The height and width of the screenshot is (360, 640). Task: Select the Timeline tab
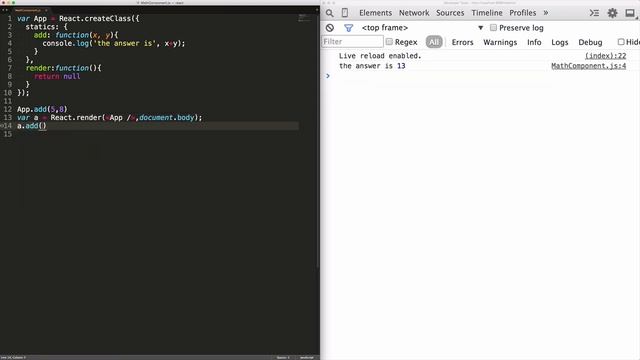(x=487, y=13)
